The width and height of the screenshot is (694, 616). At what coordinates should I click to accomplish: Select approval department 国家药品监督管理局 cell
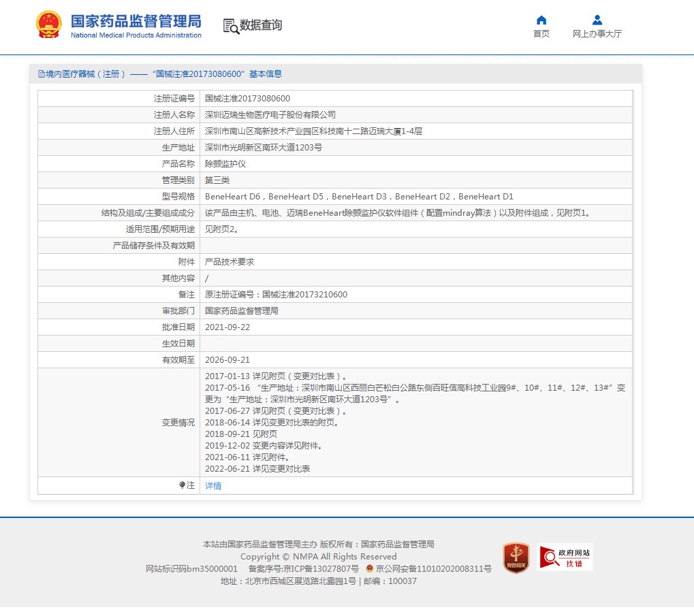pos(242,311)
